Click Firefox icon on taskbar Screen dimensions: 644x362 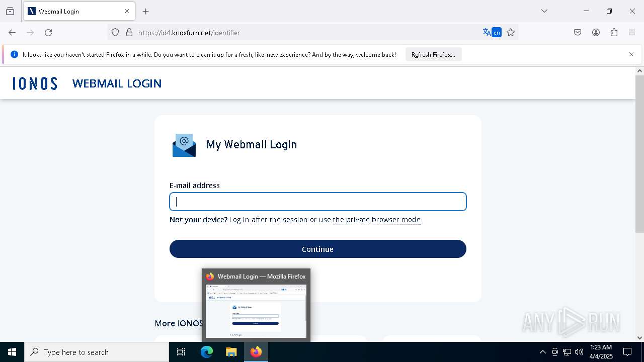(x=256, y=352)
